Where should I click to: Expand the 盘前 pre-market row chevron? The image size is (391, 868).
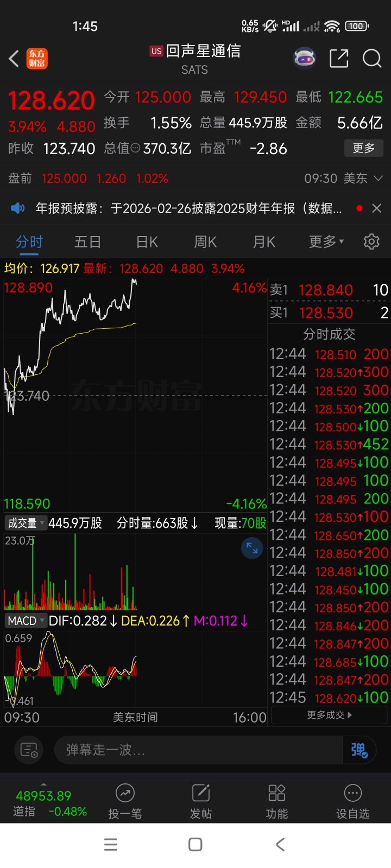pyautogui.click(x=379, y=178)
